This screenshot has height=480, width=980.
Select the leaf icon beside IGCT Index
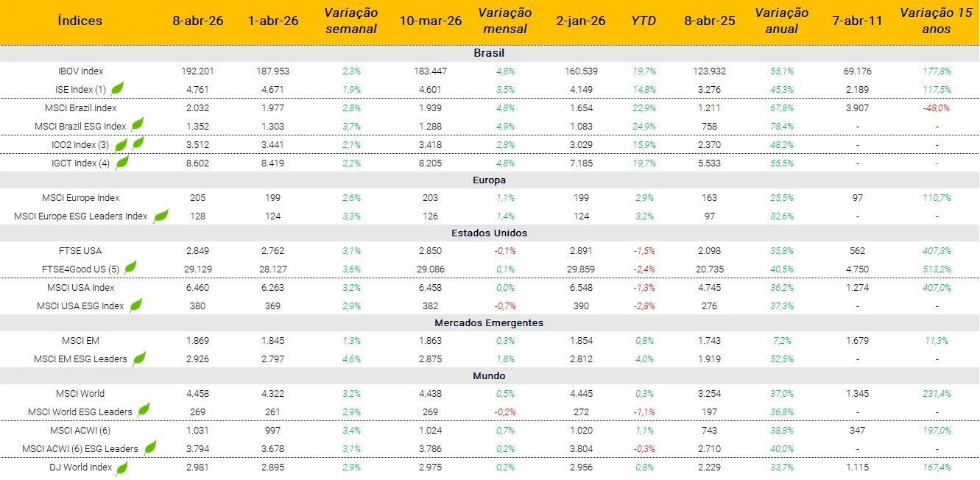(122, 162)
